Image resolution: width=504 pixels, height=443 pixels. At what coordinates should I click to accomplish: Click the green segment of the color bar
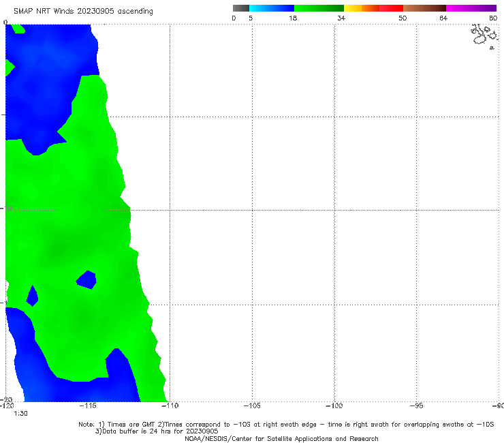tap(319, 8)
